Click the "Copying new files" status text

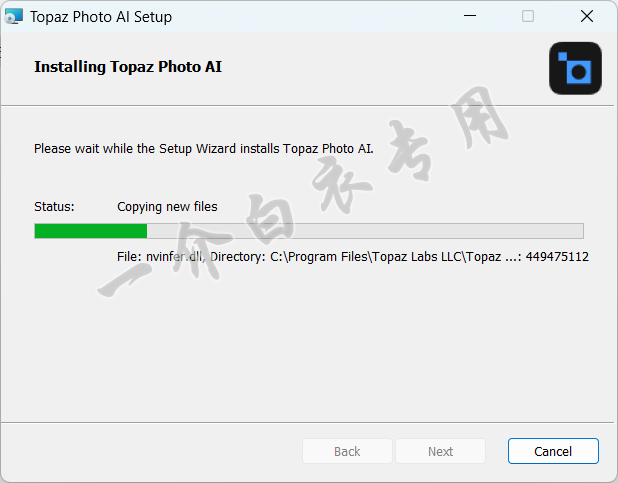167,207
